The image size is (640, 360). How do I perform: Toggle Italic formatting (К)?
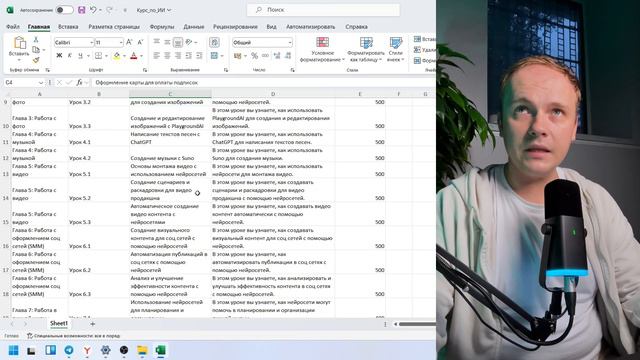[70, 56]
